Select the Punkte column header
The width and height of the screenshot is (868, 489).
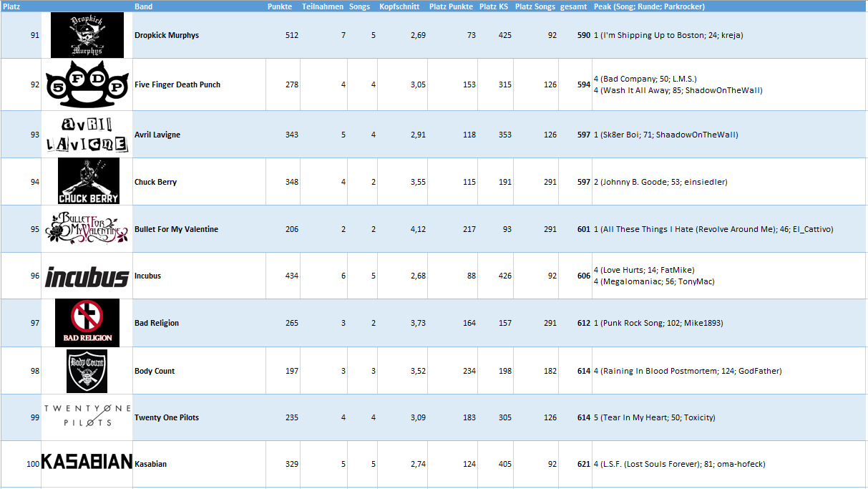280,6
